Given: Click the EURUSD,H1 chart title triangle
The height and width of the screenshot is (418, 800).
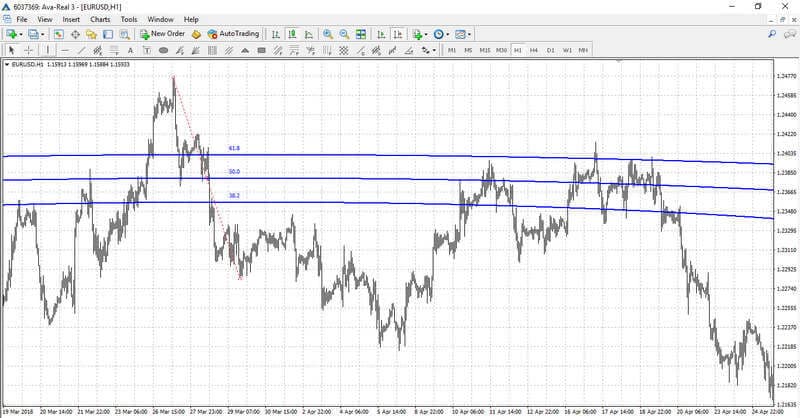Looking at the screenshot, I should pos(7,65).
